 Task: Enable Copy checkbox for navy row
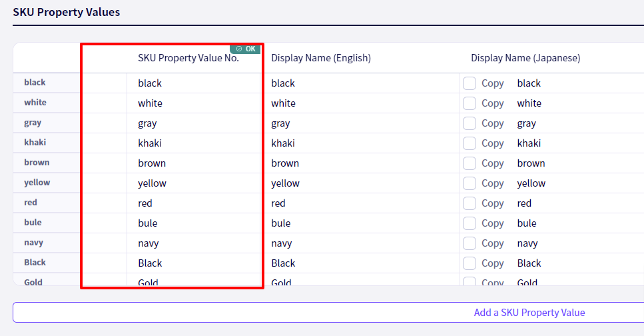click(x=470, y=243)
